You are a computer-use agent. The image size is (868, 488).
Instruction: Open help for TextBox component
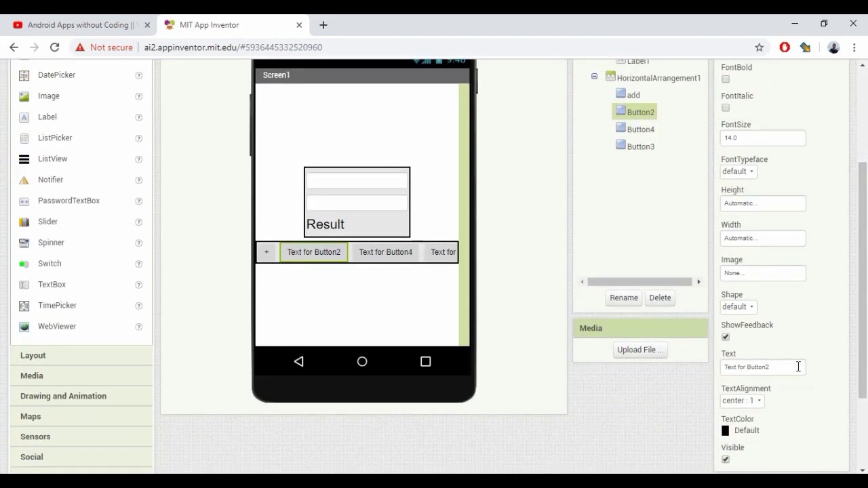click(x=139, y=285)
